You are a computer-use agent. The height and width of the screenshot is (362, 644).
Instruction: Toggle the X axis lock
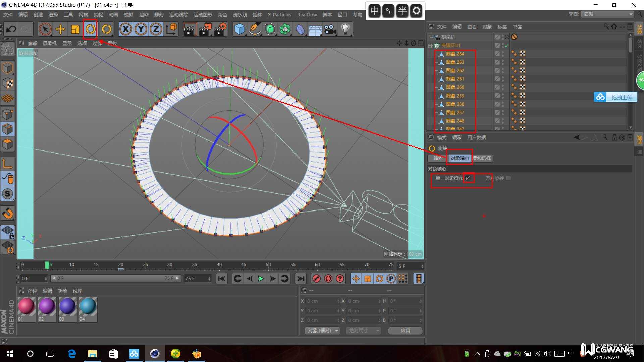point(126,29)
